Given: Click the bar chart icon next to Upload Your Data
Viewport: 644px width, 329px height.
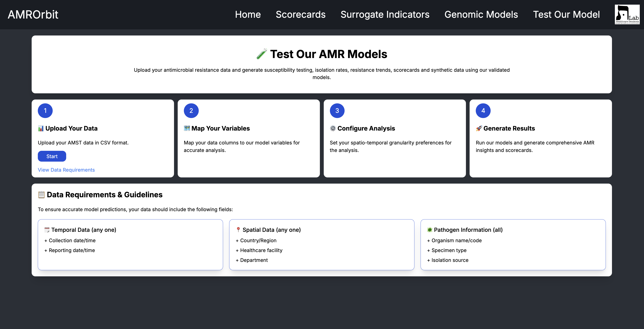Looking at the screenshot, I should click(x=41, y=128).
